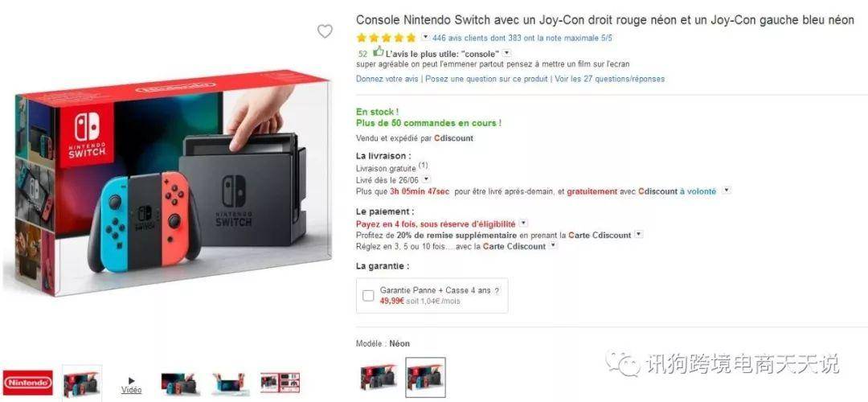Image resolution: width=868 pixels, height=402 pixels.
Task: Click the help question mark beside Garantie Panne
Action: 497,291
